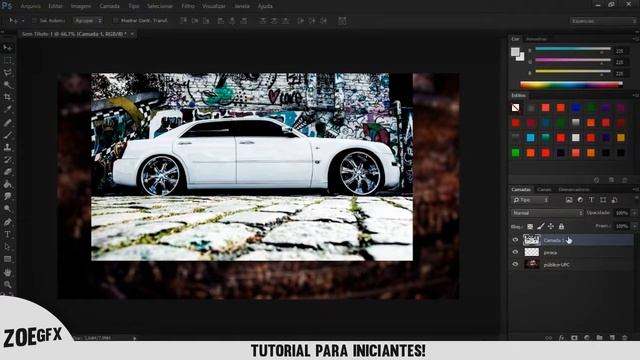Switch to the Canais tab
The width and height of the screenshot is (640, 360).
click(x=544, y=189)
